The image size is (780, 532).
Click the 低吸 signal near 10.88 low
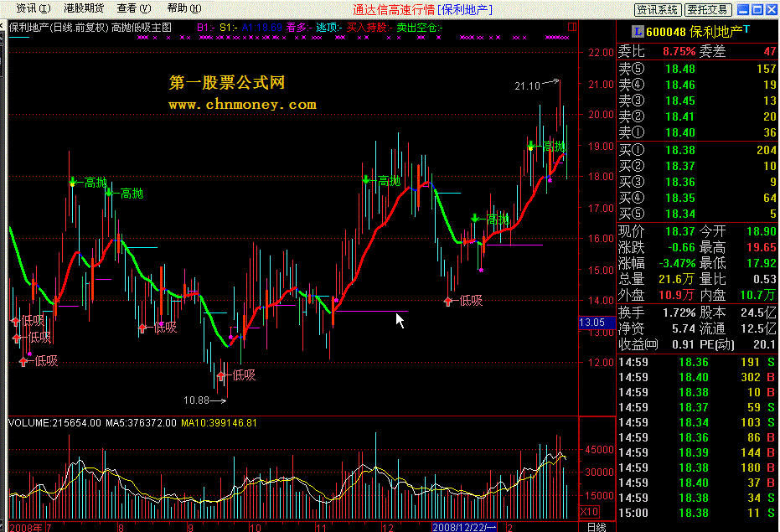[x=237, y=375]
